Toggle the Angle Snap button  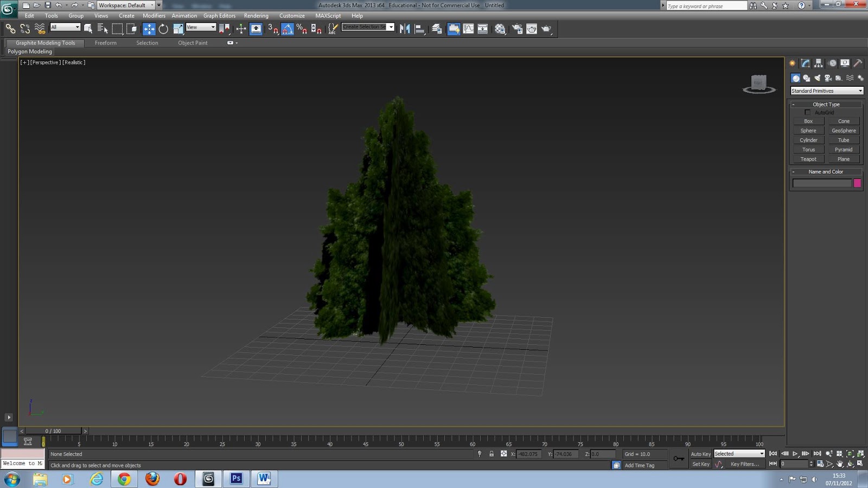pyautogui.click(x=288, y=29)
